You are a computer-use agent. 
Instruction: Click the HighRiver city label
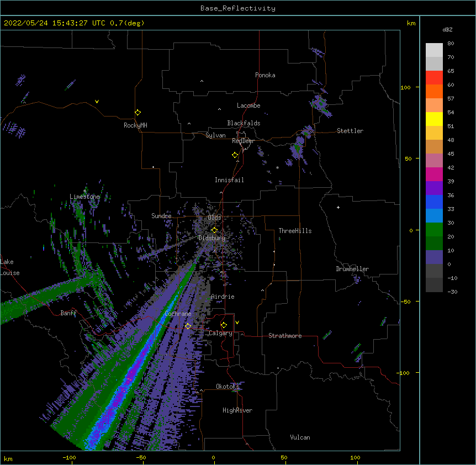coord(237,410)
